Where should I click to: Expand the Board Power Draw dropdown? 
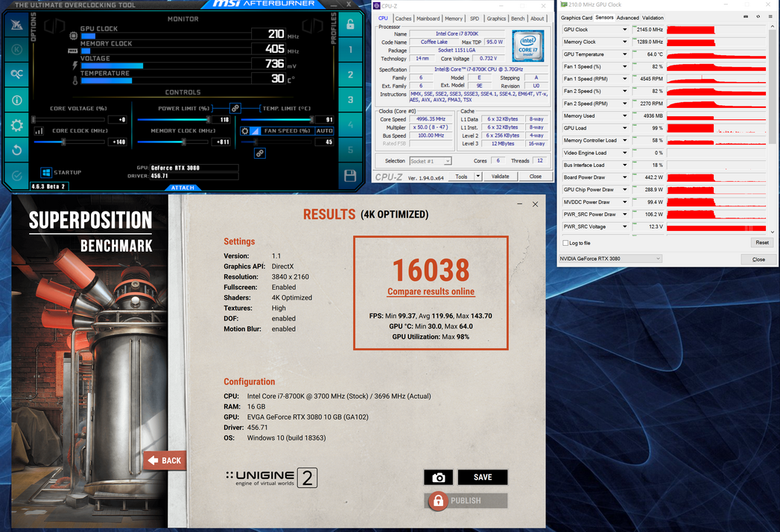(625, 177)
